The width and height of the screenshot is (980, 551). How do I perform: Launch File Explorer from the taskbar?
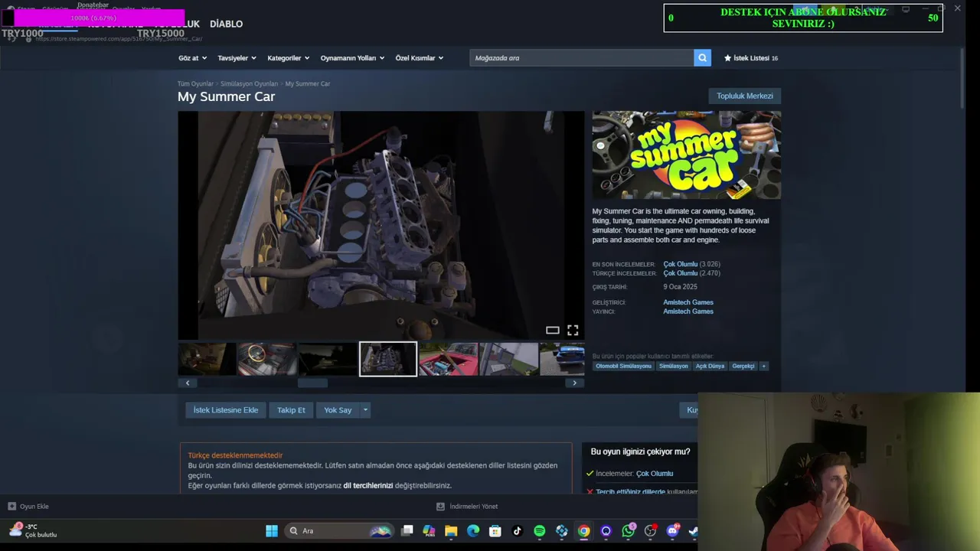(451, 531)
